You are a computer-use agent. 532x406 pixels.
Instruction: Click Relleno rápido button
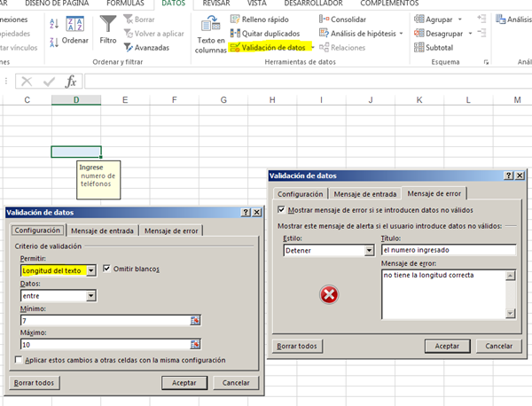point(259,20)
